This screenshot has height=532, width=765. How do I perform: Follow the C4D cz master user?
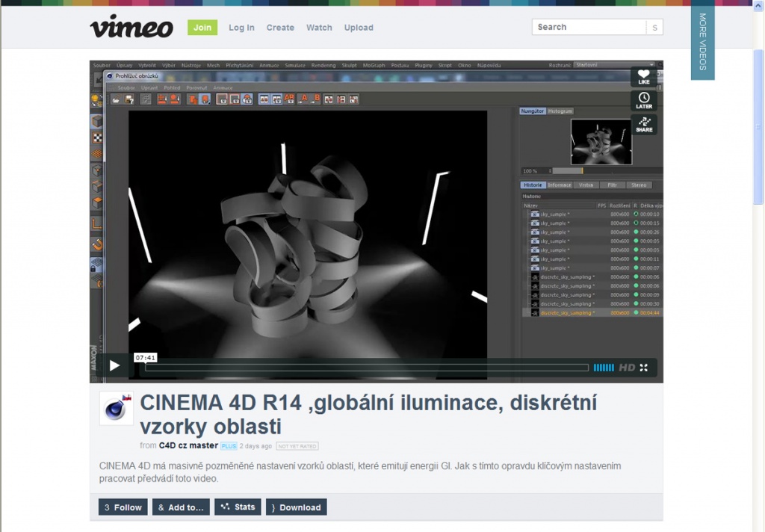coord(123,507)
